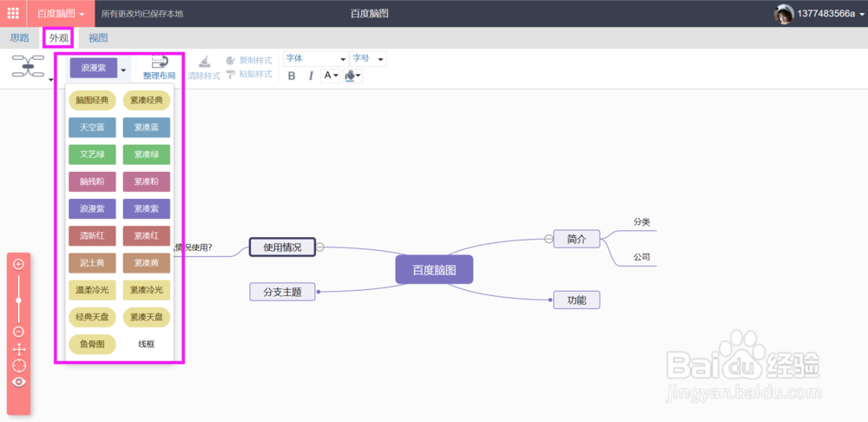Click the pan move-canvas icon
Image resolution: width=868 pixels, height=422 pixels.
pyautogui.click(x=19, y=349)
